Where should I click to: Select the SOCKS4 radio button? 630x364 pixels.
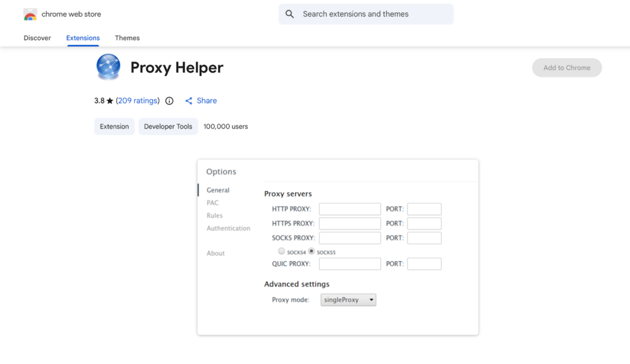(x=282, y=251)
